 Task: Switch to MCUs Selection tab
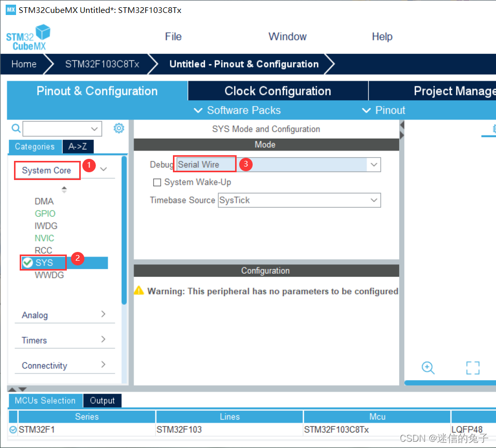[x=45, y=400]
